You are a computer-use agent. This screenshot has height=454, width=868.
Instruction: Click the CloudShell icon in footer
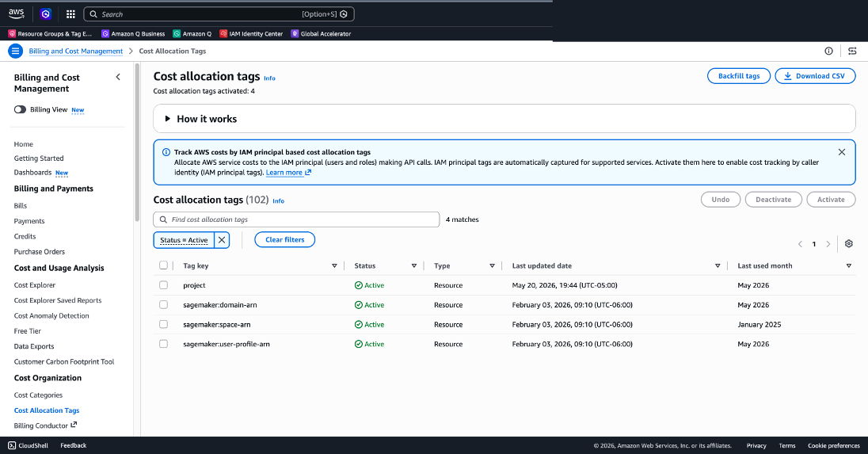(12, 445)
